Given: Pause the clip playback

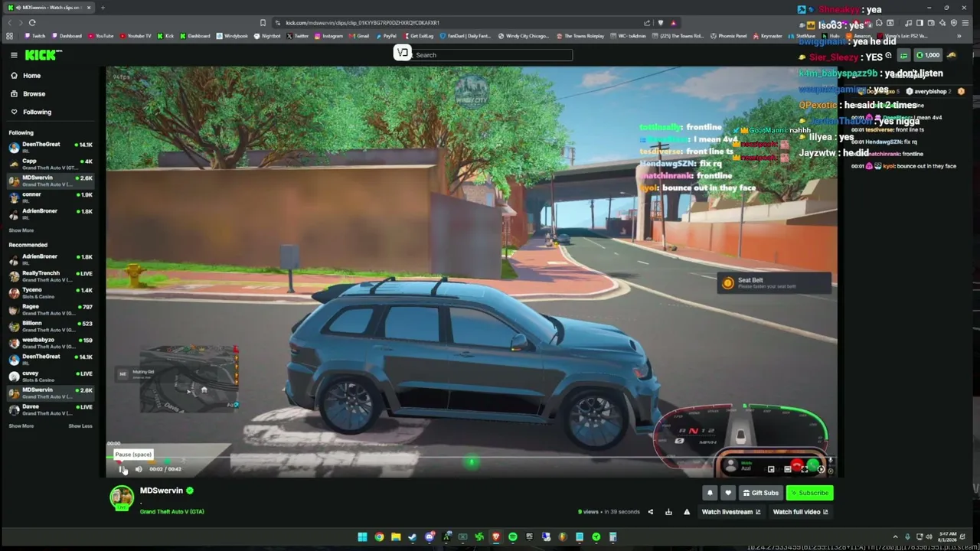Looking at the screenshot, I should [x=122, y=469].
